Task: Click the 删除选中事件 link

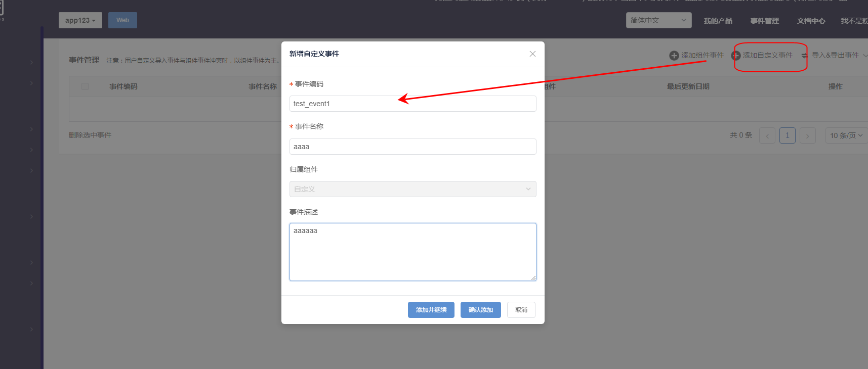Action: tap(90, 135)
